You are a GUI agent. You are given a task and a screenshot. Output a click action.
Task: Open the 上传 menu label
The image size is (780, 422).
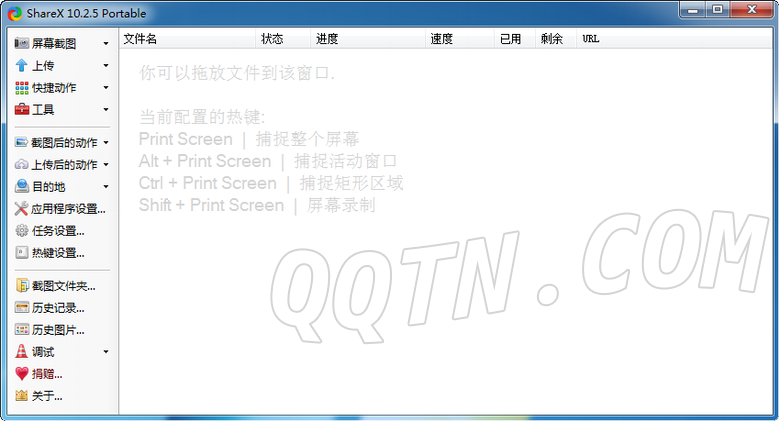click(43, 66)
